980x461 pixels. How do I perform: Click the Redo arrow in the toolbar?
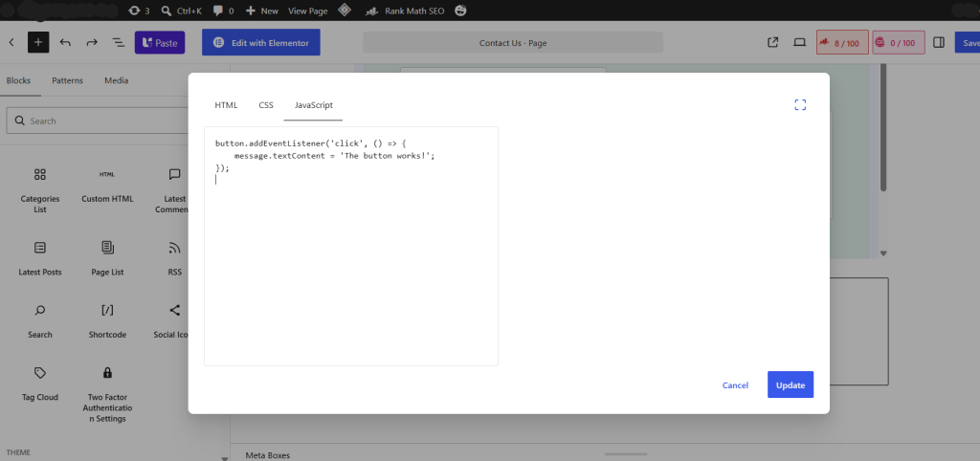point(92,42)
